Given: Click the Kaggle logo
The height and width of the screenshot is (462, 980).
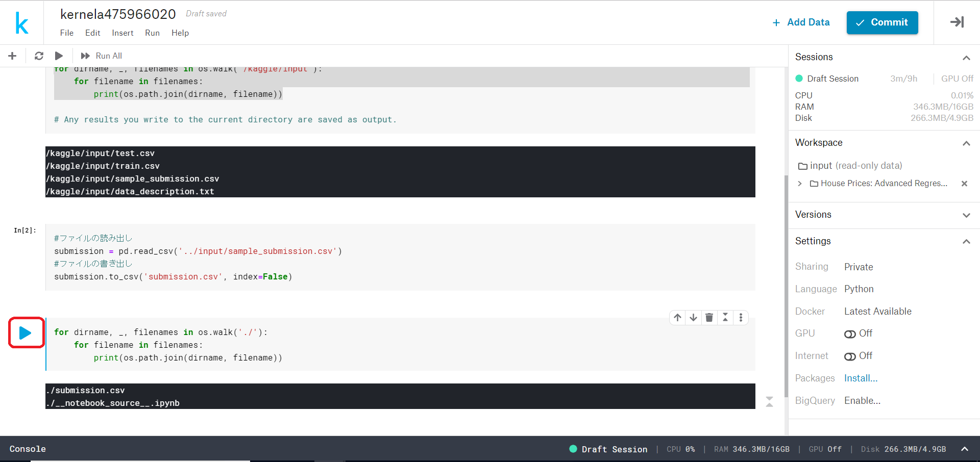Looking at the screenshot, I should pyautogui.click(x=21, y=22).
